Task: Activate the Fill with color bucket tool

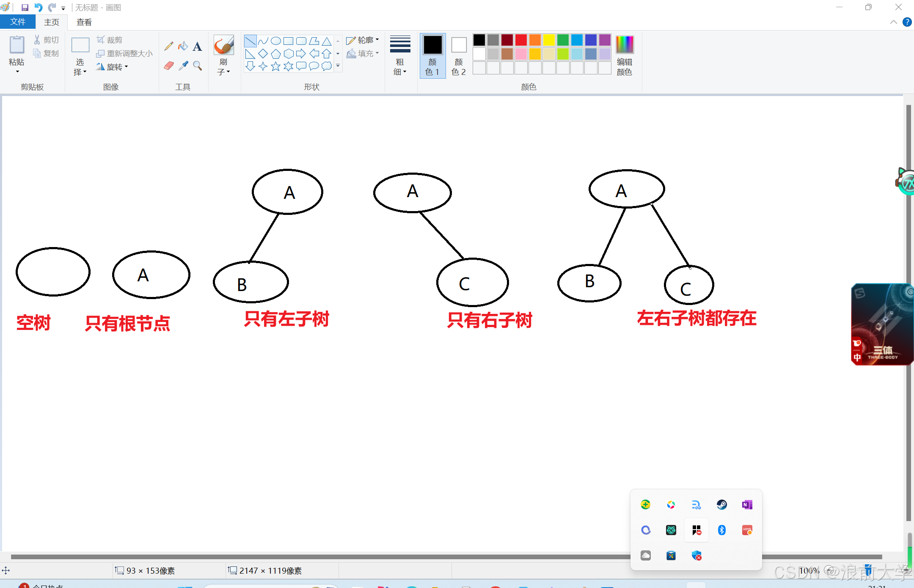Action: pyautogui.click(x=183, y=46)
